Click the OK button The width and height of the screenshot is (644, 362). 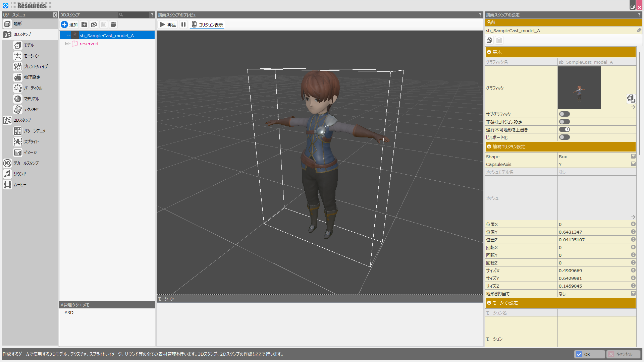coord(589,354)
